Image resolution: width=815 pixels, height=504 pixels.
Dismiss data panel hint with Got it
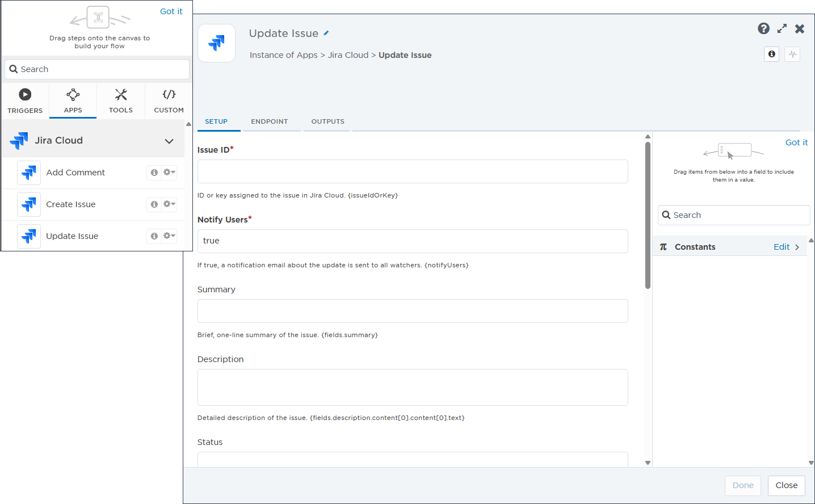pyautogui.click(x=796, y=142)
